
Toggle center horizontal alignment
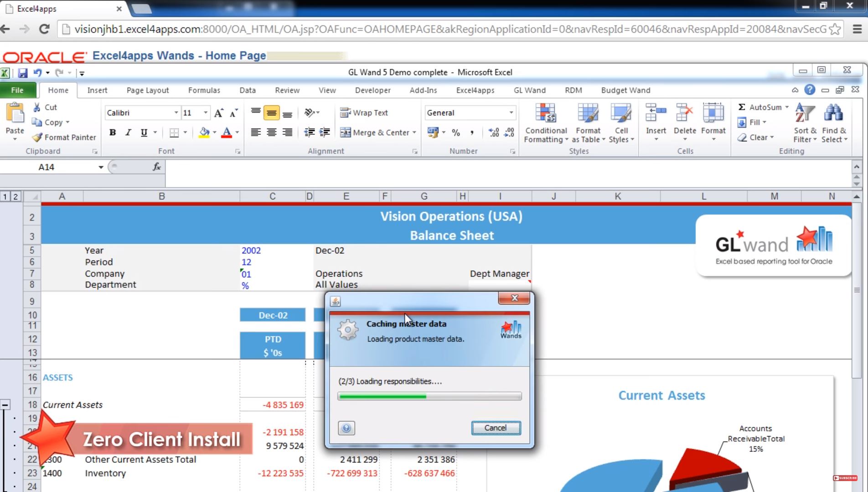272,133
